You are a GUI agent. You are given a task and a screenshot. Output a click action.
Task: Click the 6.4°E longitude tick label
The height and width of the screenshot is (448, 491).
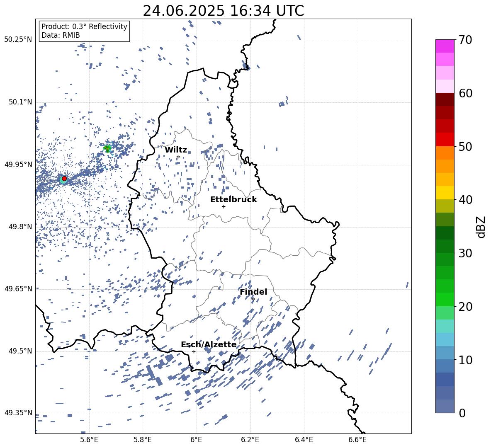tap(304, 440)
